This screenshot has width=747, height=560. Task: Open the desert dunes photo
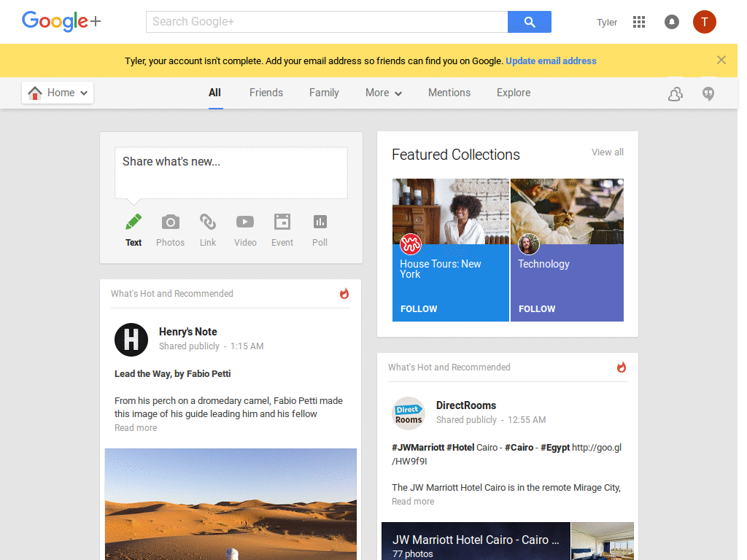pyautogui.click(x=231, y=504)
